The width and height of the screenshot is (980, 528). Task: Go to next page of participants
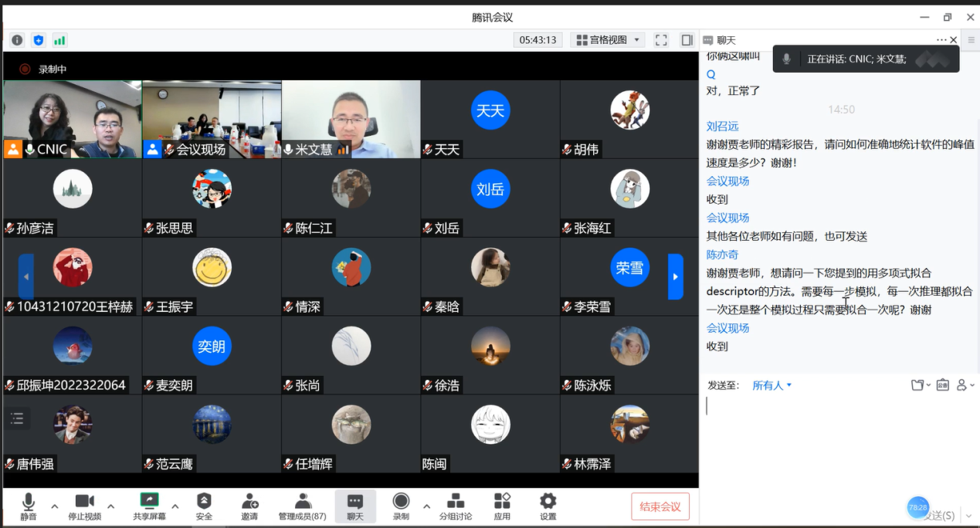(676, 276)
